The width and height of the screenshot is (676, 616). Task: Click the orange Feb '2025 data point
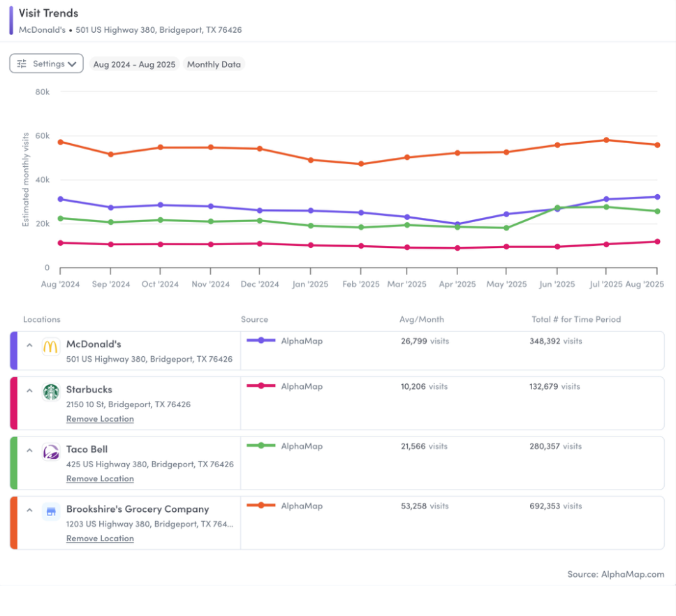click(361, 164)
